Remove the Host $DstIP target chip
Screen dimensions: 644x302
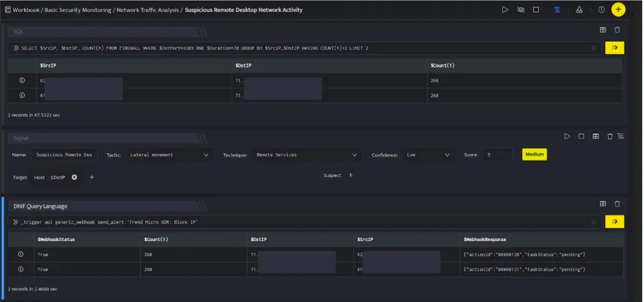click(74, 177)
